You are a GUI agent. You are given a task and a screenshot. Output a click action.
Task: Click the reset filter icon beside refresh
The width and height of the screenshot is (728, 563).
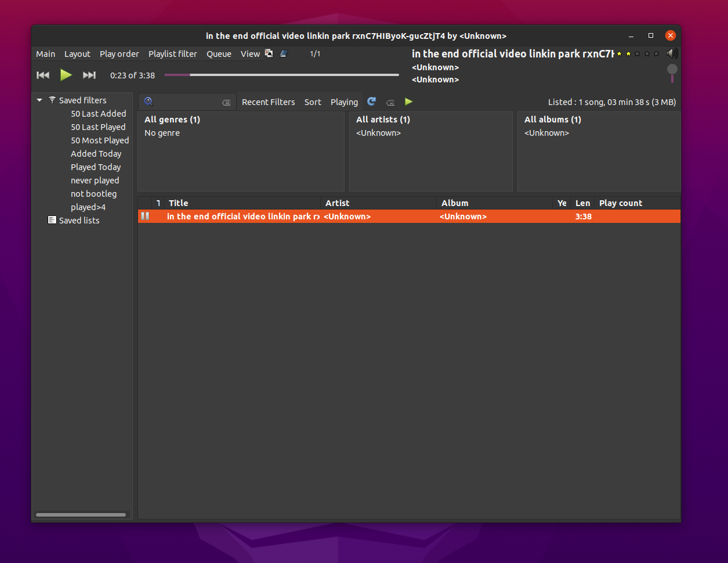click(390, 103)
